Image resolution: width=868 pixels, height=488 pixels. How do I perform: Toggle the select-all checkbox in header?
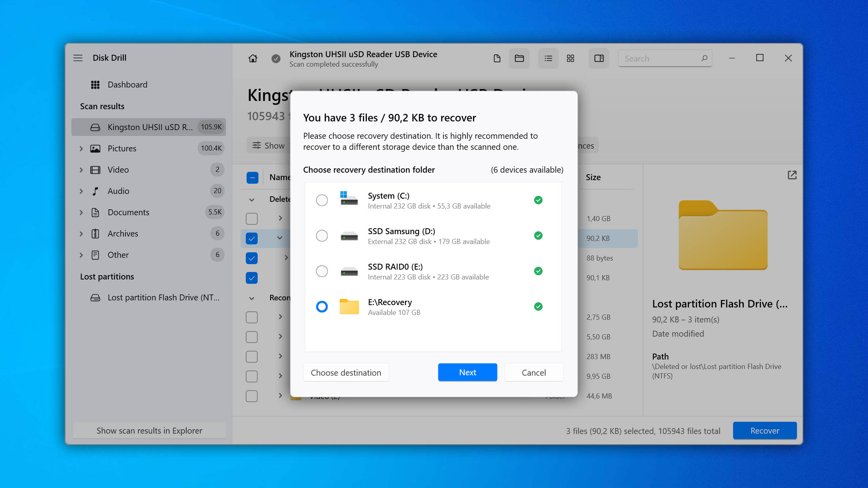point(253,177)
